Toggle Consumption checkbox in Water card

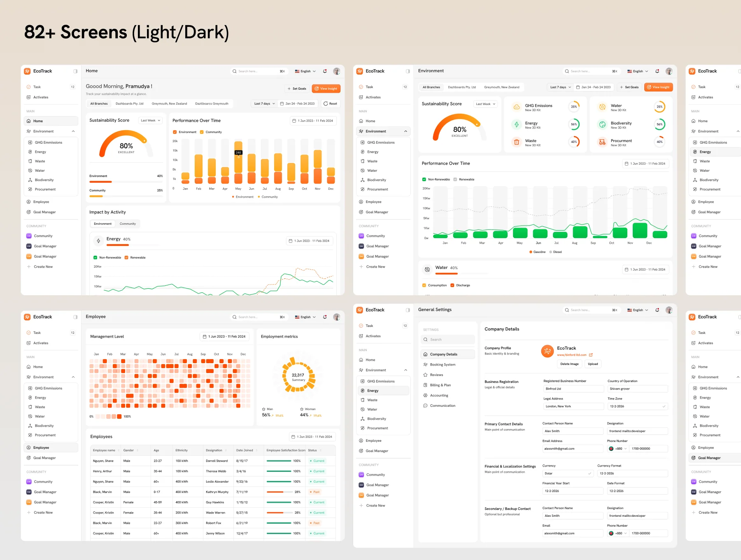point(424,285)
